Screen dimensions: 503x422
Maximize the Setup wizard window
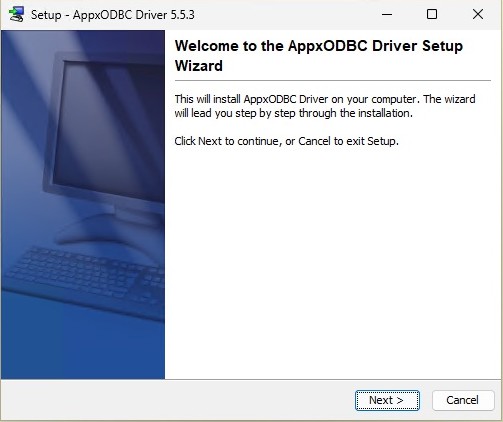point(432,14)
